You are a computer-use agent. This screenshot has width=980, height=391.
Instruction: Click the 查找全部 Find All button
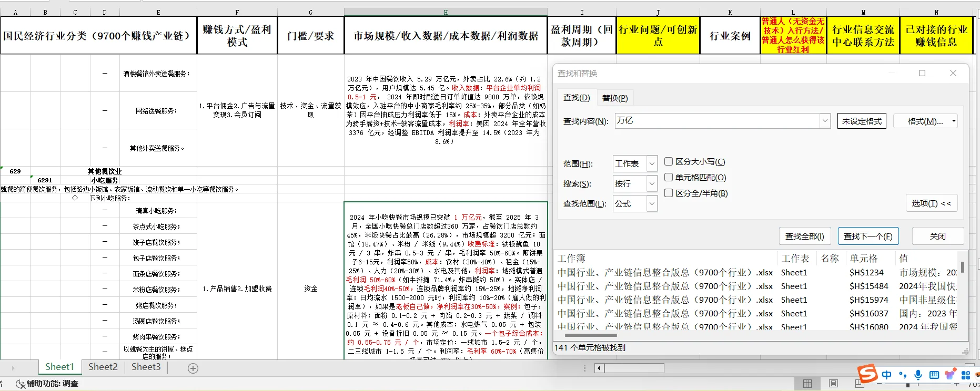coord(805,236)
